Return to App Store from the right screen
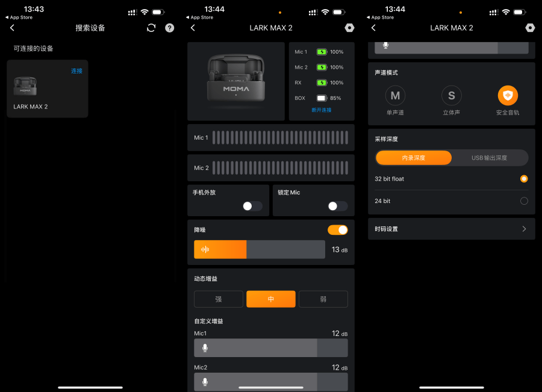The image size is (542, 392). point(380,17)
